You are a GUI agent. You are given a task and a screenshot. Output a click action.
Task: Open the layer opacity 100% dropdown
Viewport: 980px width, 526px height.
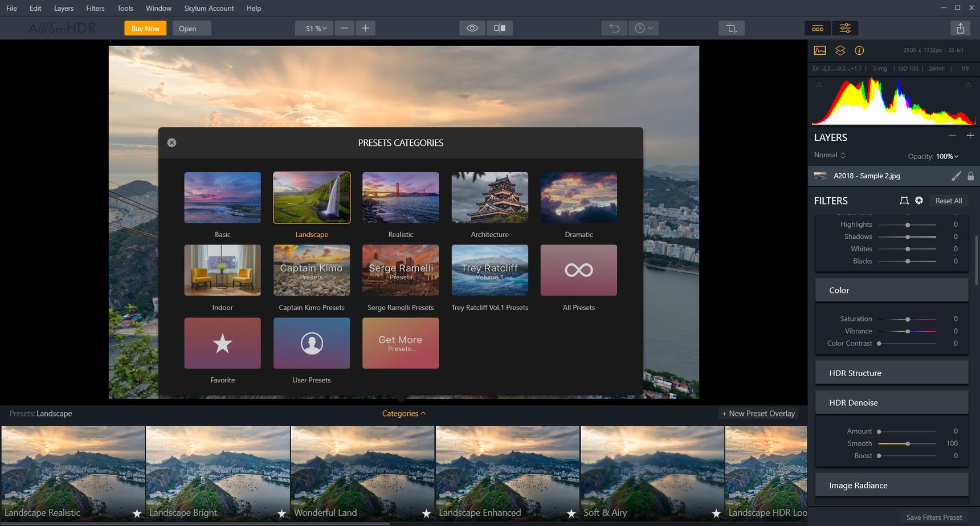(947, 156)
